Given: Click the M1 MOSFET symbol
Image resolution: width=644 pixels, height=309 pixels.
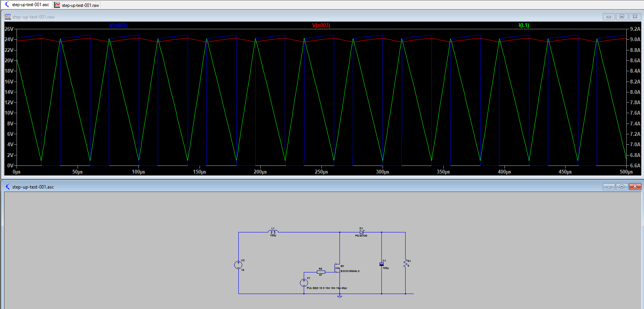Looking at the screenshot, I should 338,268.
